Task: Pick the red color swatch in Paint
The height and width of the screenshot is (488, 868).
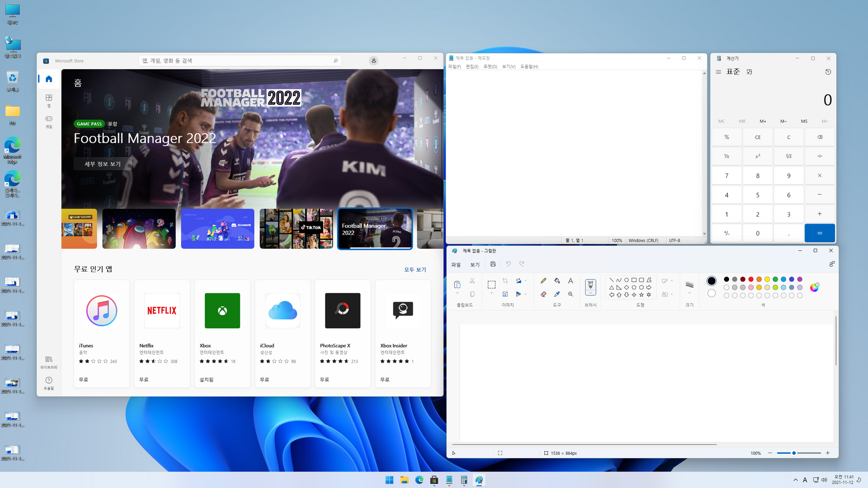Action: pos(751,279)
